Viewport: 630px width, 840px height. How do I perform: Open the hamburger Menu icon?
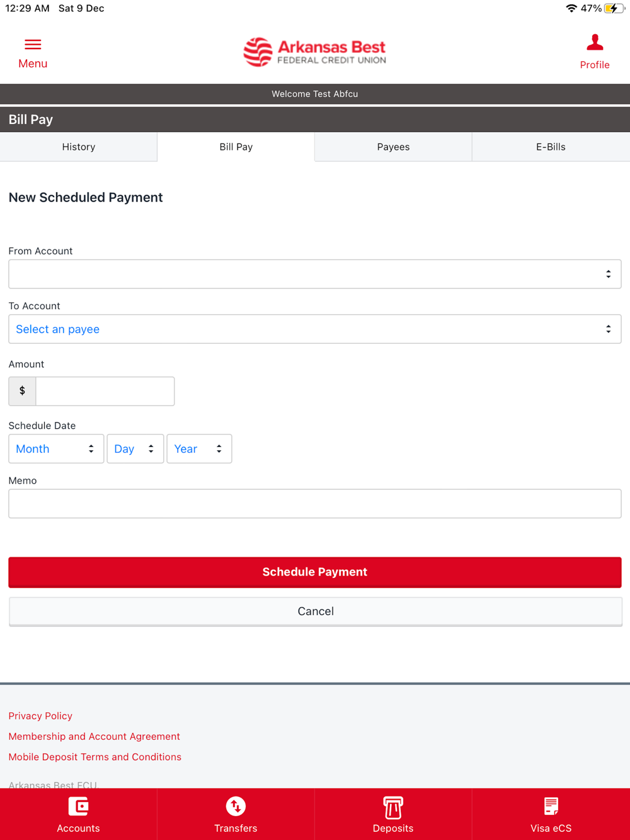tap(33, 45)
